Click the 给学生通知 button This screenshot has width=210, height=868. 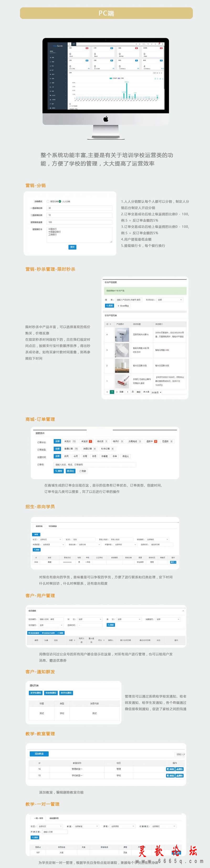pyautogui.click(x=66, y=693)
